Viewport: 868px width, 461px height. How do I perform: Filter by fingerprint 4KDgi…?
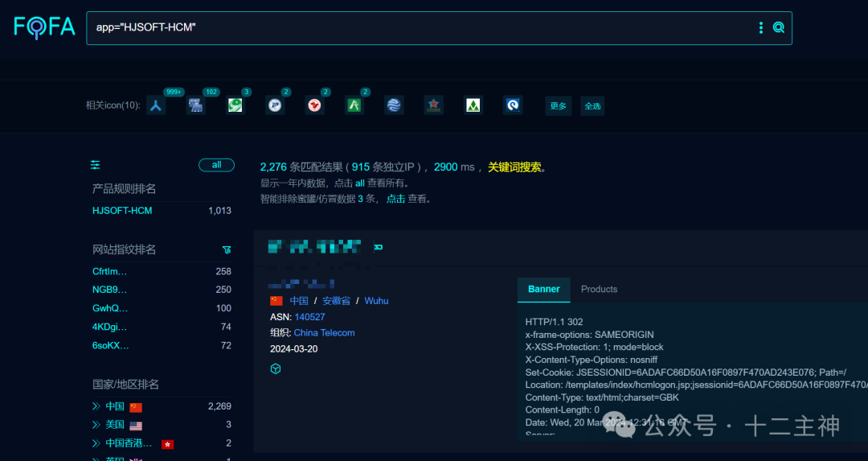[109, 327]
